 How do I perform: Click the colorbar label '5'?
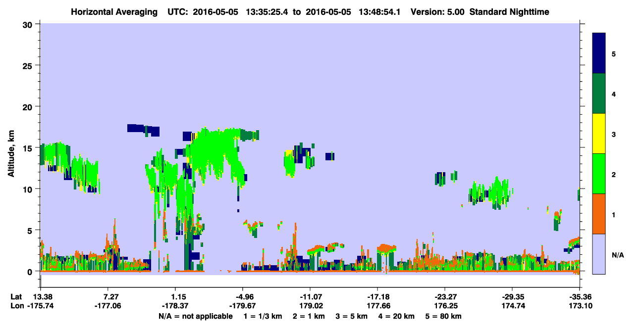(614, 53)
